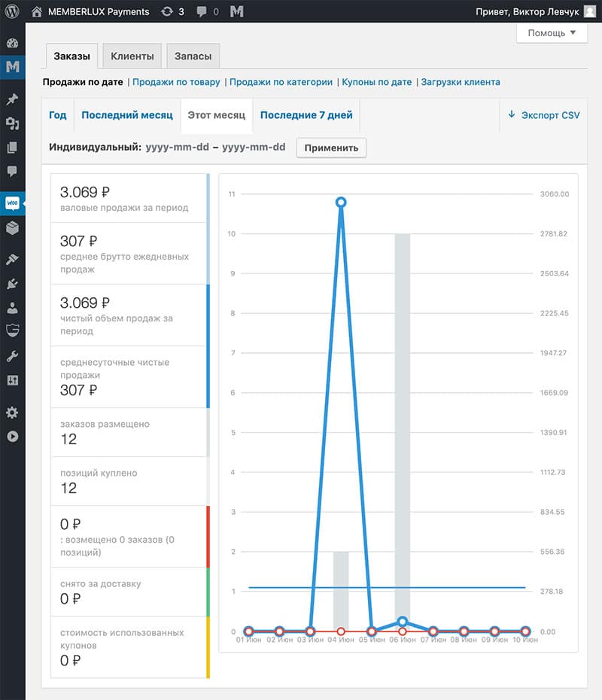Download report via Экспорт CSV
Image resolution: width=602 pixels, height=700 pixels.
(x=543, y=115)
